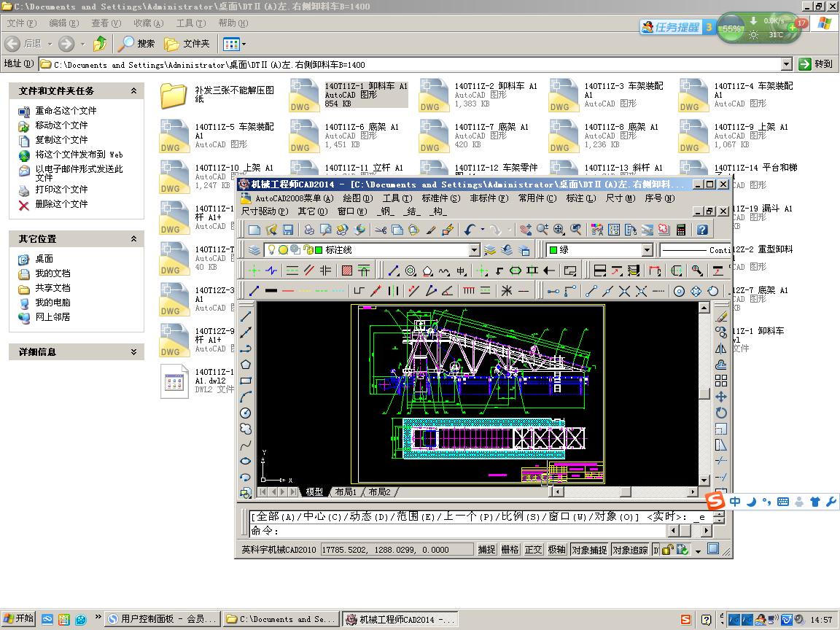840x630 pixels.
Task: Click the Save icon in CAD toolbar
Action: pyautogui.click(x=288, y=230)
